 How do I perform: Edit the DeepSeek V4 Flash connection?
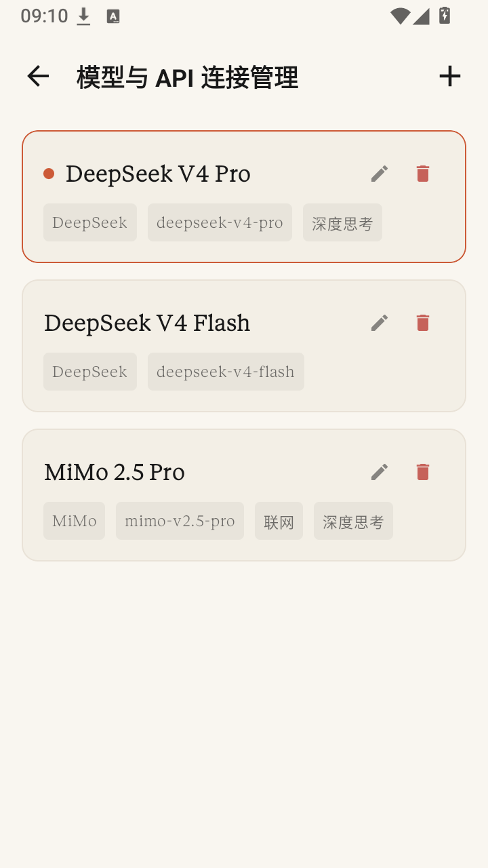coord(380,323)
